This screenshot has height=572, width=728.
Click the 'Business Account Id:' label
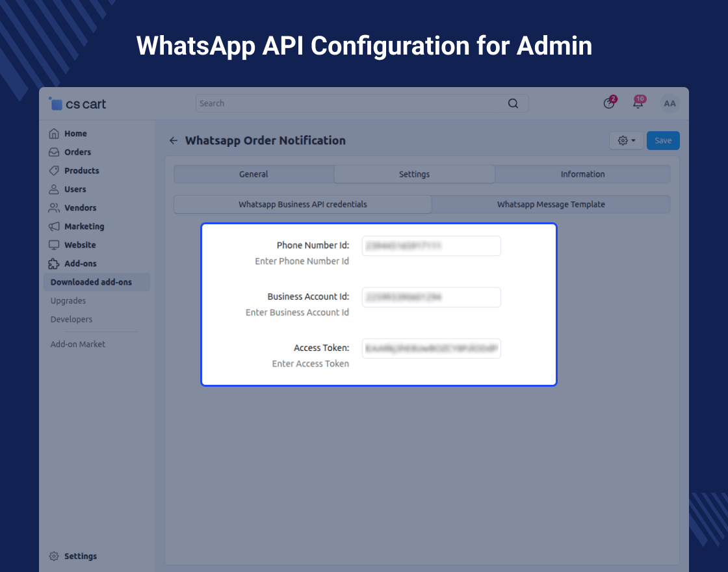tap(308, 296)
